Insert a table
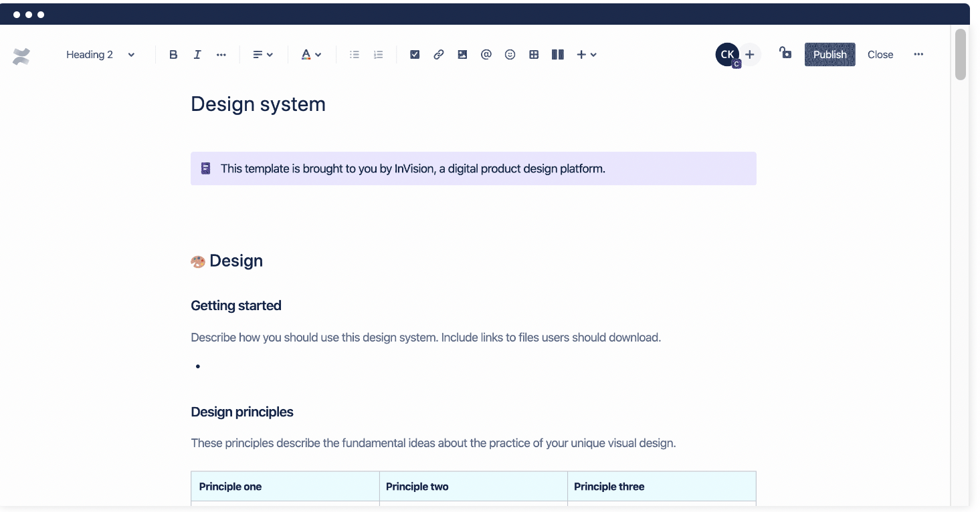This screenshot has width=980, height=512. pos(534,54)
